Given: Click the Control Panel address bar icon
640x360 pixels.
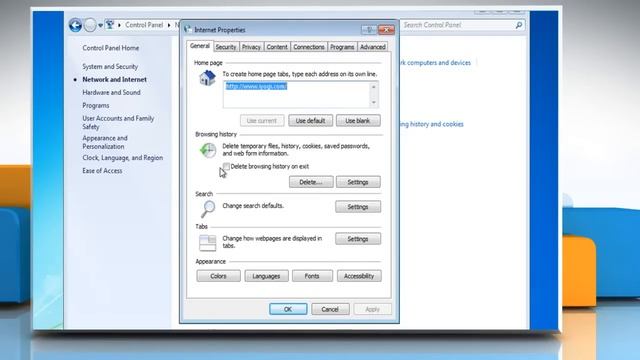Looking at the screenshot, I should 110,25.
